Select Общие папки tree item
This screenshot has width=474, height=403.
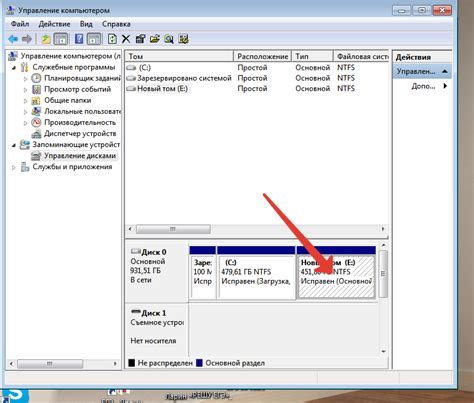click(67, 100)
